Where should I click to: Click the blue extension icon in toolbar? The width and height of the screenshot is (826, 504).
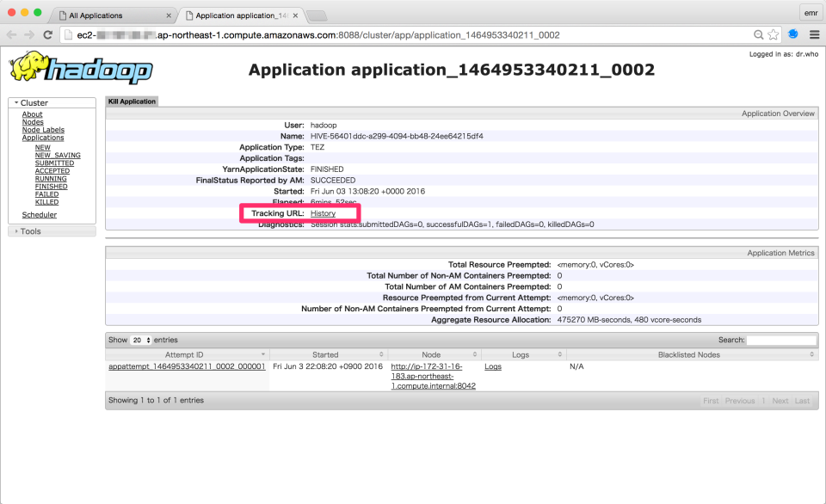793,34
